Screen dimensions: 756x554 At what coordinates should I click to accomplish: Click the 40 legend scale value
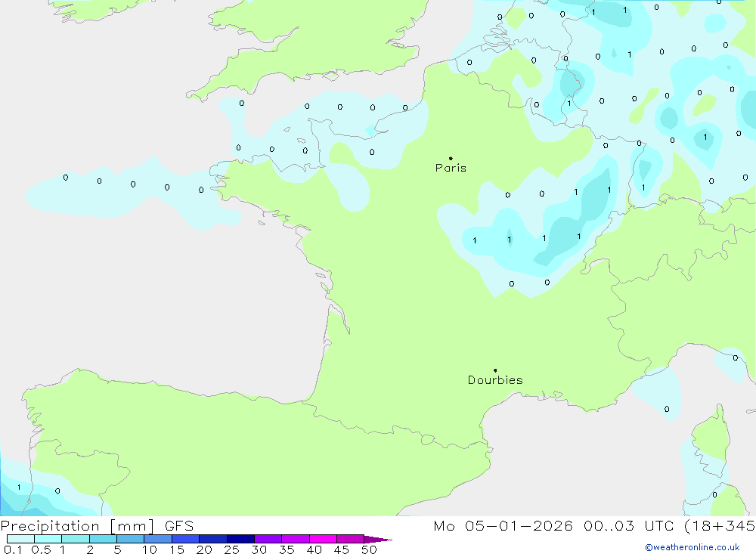pyautogui.click(x=314, y=549)
